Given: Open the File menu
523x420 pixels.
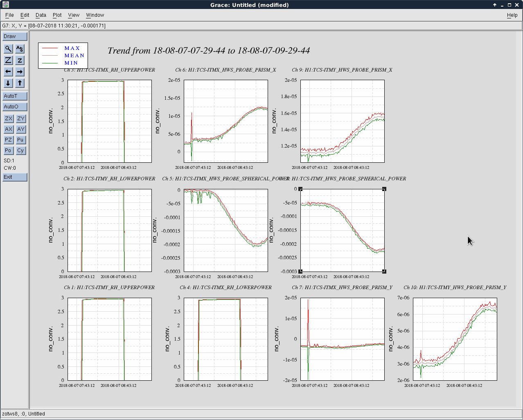Looking at the screenshot, I should (9, 15).
